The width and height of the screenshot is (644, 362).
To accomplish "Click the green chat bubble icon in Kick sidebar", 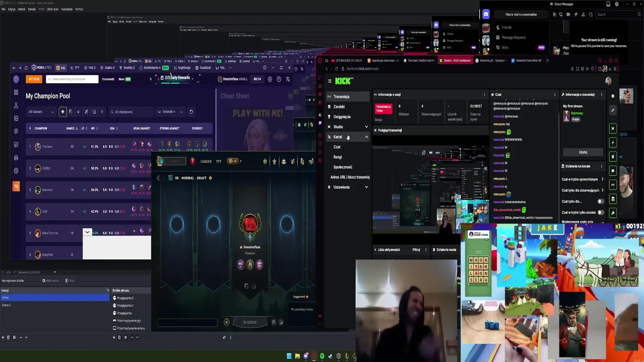I will tap(613, 171).
